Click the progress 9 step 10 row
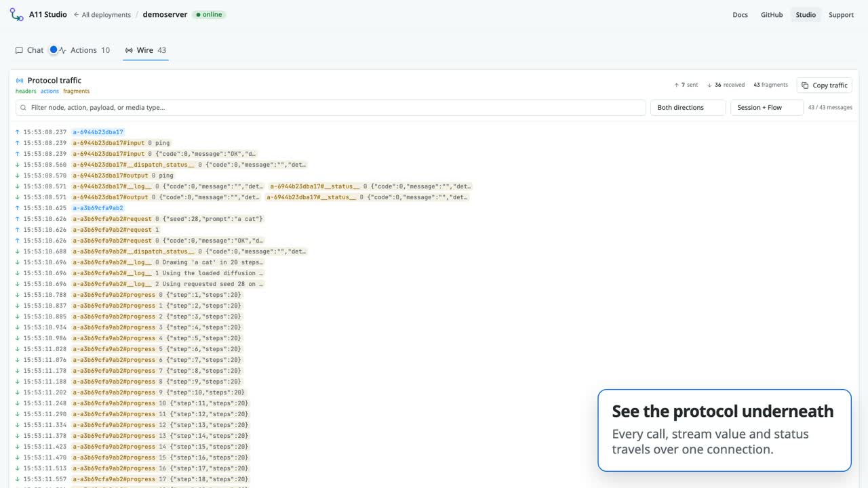 point(159,392)
